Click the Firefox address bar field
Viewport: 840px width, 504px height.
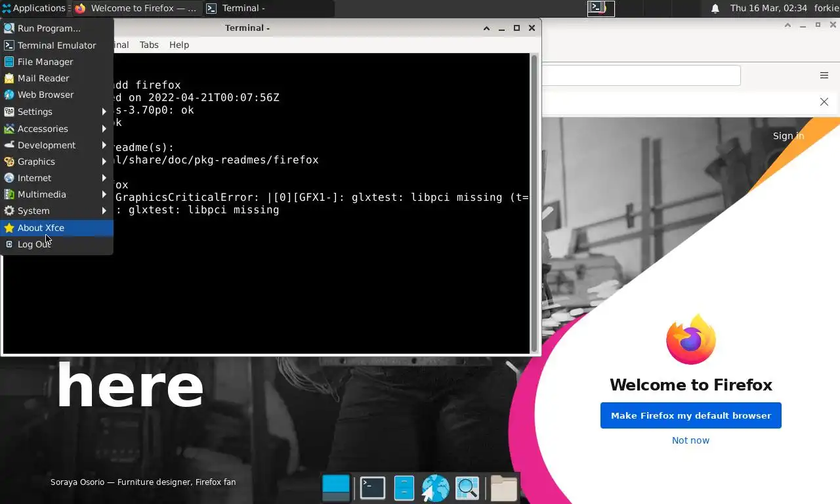tap(641, 75)
